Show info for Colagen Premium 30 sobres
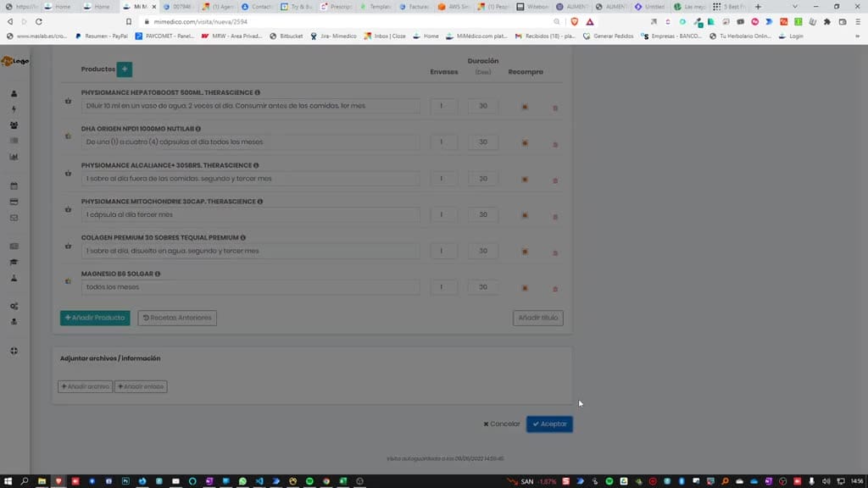The image size is (868, 488). pos(243,237)
